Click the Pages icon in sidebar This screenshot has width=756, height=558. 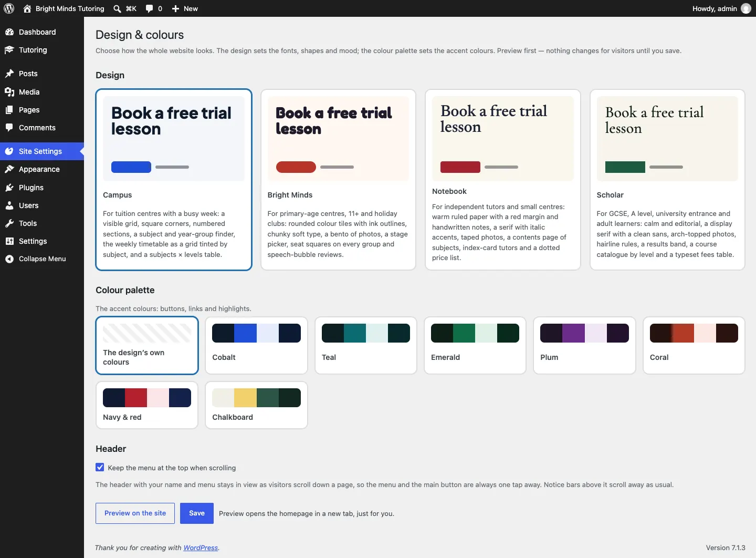point(9,110)
